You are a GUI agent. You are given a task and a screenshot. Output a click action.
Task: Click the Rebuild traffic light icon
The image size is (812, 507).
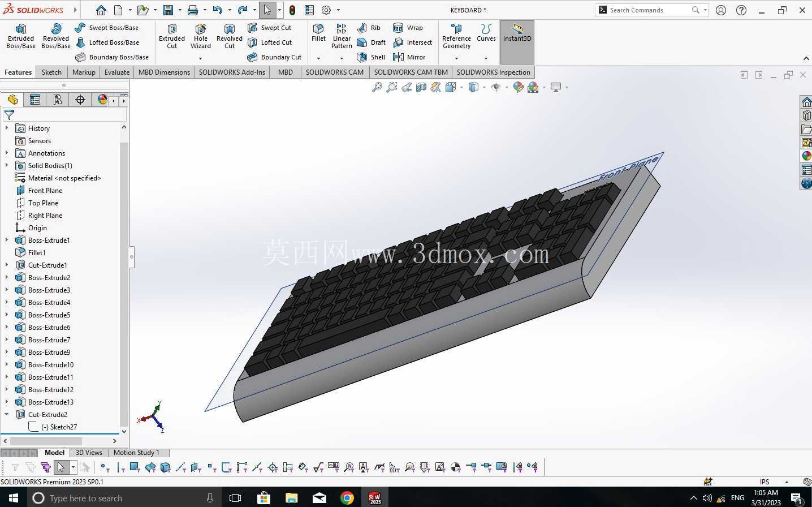(x=292, y=10)
